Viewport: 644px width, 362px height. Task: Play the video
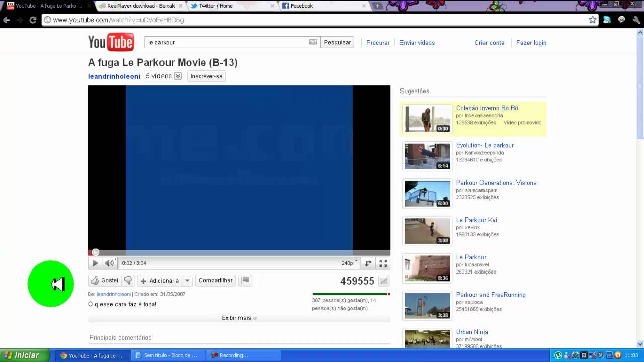95,263
